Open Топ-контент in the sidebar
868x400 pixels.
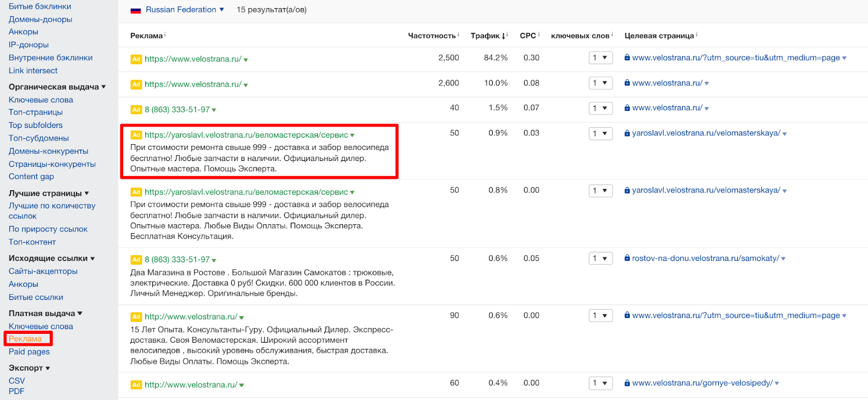pos(32,242)
